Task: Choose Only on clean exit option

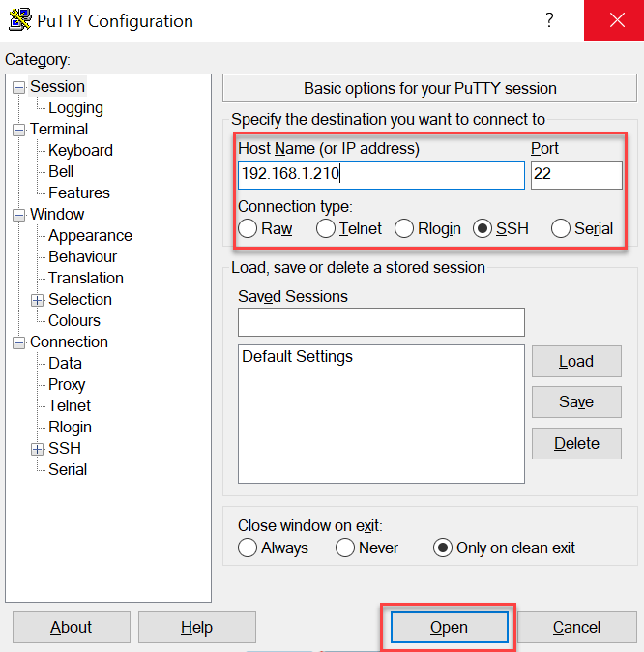Action: [x=443, y=548]
